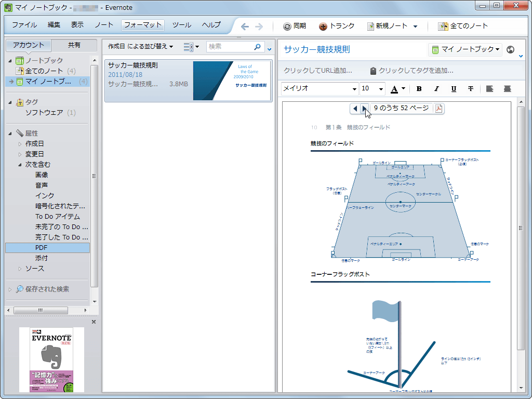
Task: Expand the 保存された検索 section
Action: 10,289
